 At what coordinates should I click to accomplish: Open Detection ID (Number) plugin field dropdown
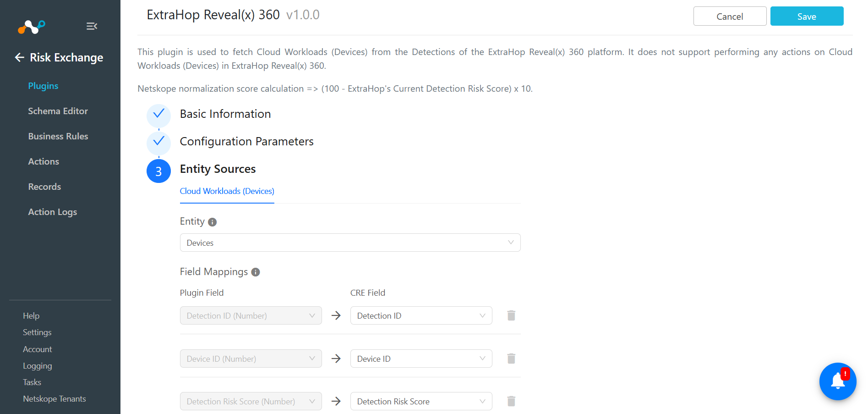pos(251,315)
